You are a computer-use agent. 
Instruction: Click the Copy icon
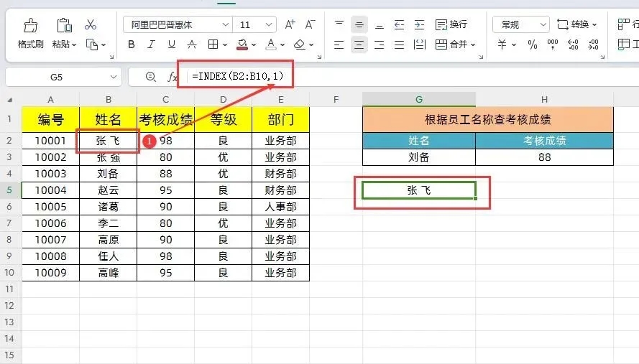tap(92, 45)
